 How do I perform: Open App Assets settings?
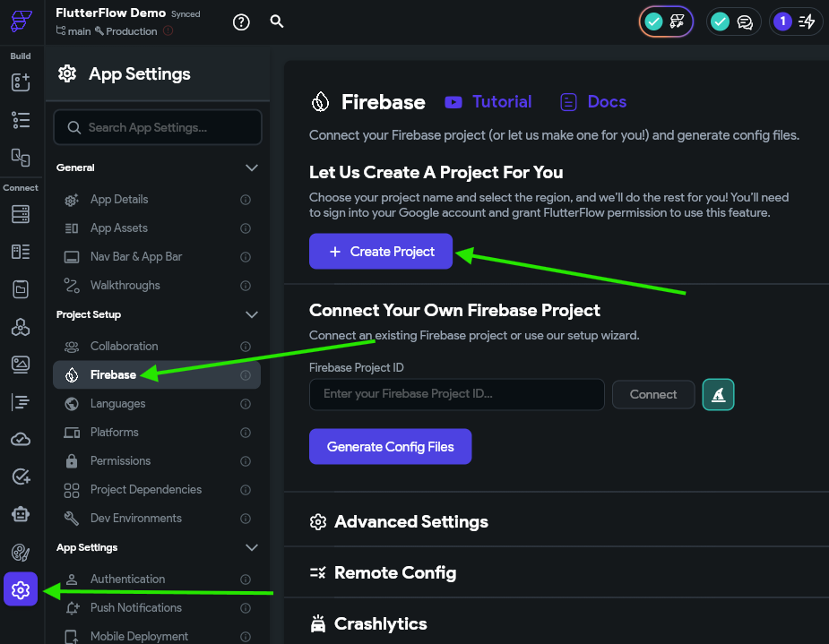(x=157, y=228)
